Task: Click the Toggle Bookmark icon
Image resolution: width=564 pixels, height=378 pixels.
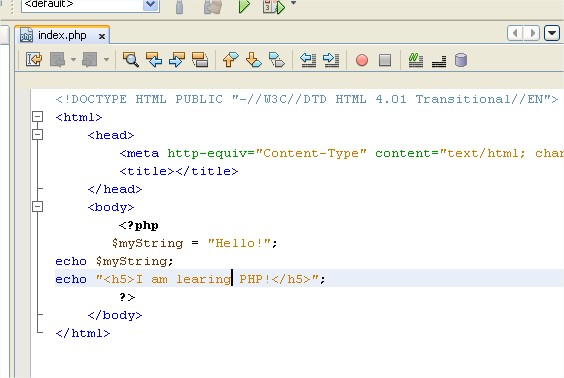Action: pos(277,59)
